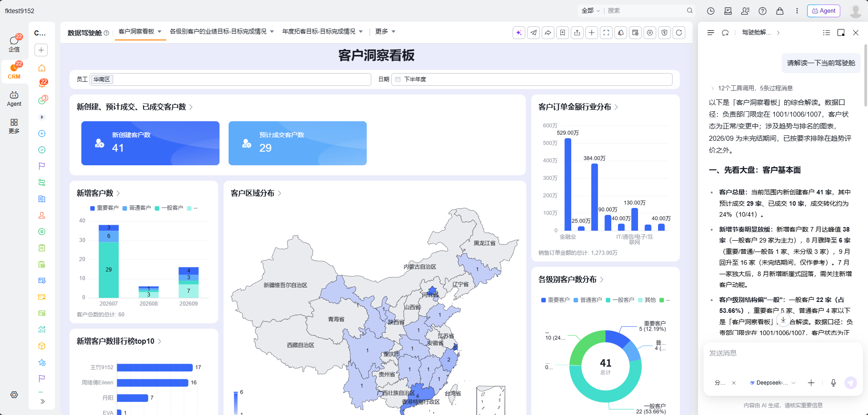Screen dimensions: 868x415
Task: Open dashboard settings via the hexagon gear icon
Action: click(650, 33)
